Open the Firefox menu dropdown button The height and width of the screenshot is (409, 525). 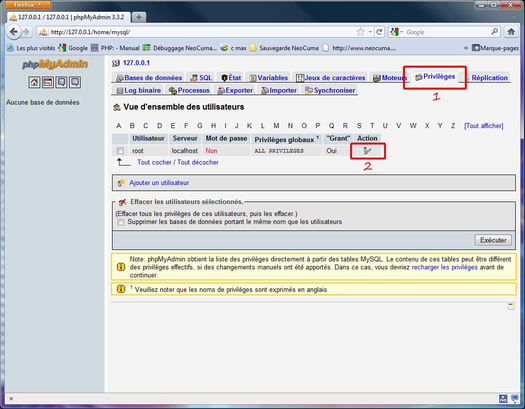[28, 4]
